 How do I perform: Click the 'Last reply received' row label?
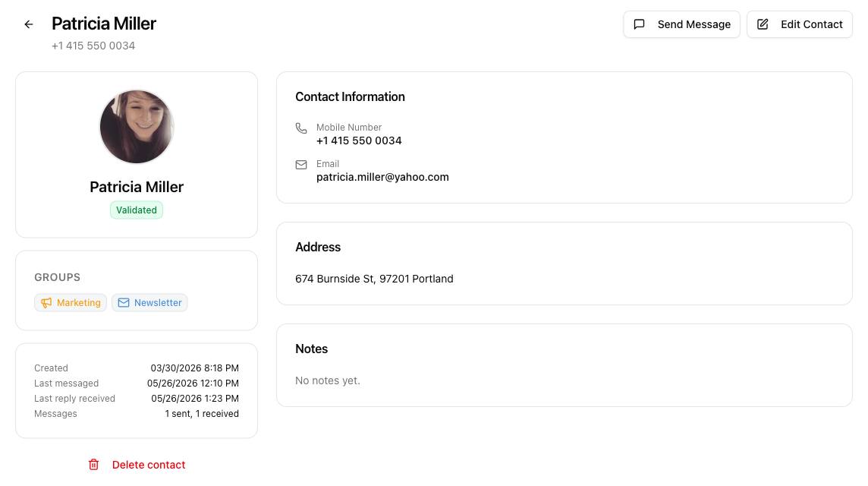click(x=74, y=399)
